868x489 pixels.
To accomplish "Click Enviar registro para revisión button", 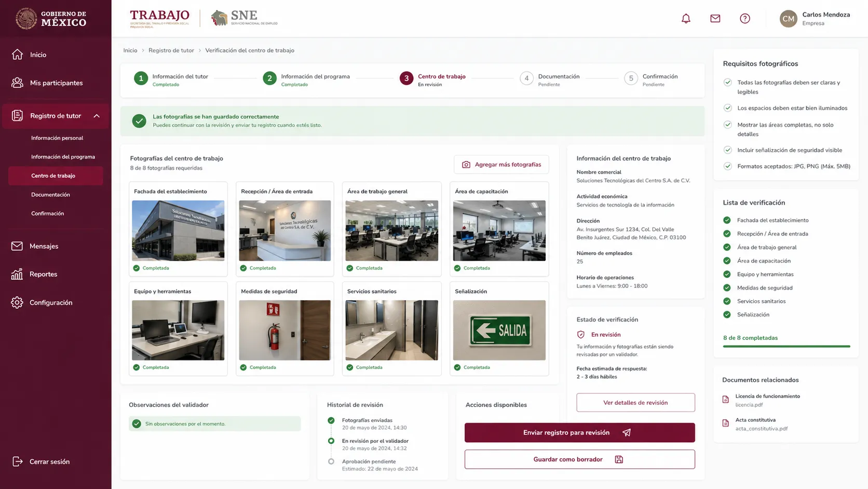I will [x=579, y=432].
